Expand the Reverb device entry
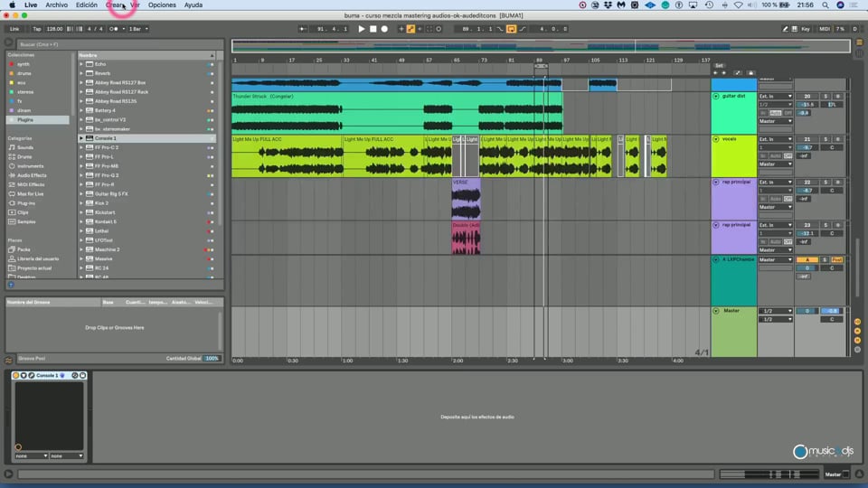This screenshot has height=488, width=868. [81, 73]
